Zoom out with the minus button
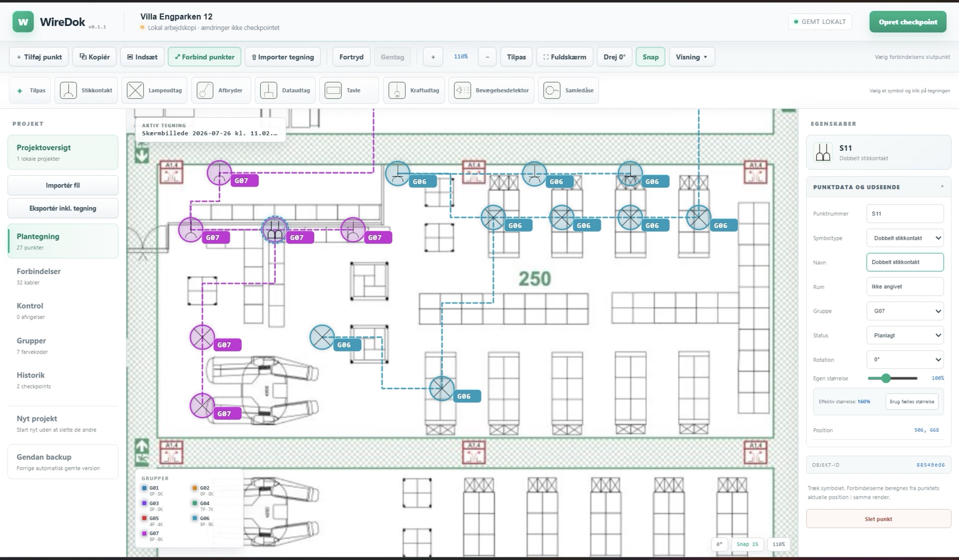The height and width of the screenshot is (560, 959). point(487,57)
